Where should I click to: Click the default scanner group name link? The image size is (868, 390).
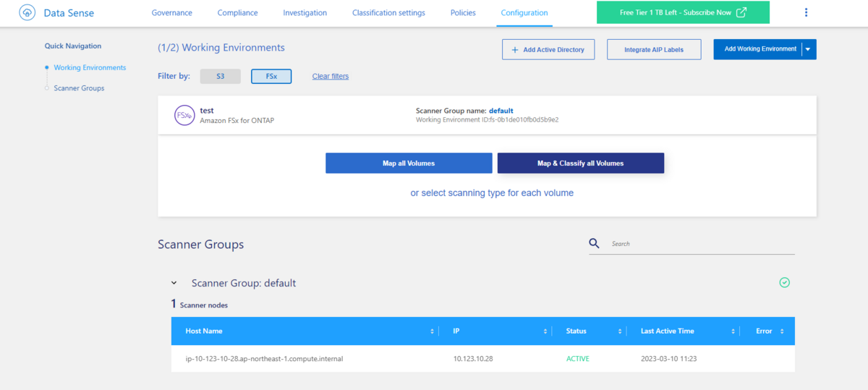(x=501, y=111)
